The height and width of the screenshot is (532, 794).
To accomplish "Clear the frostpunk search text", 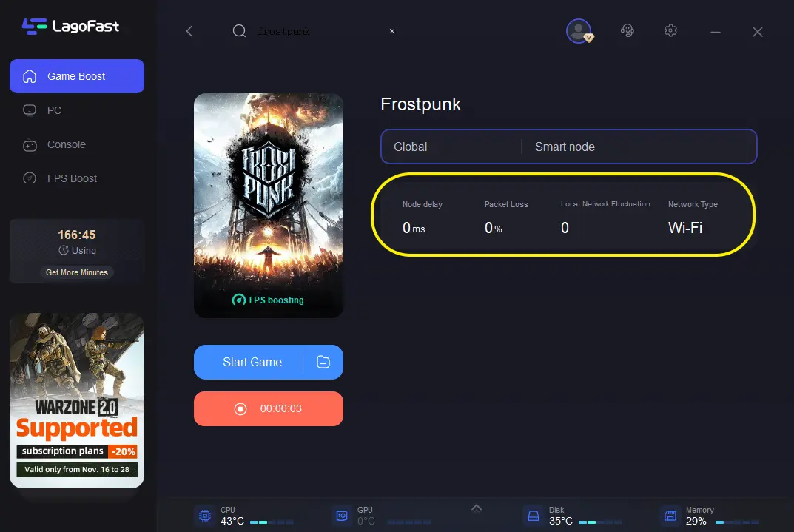I will pos(392,31).
